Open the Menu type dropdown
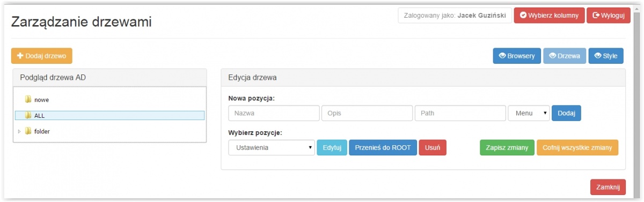Image resolution: width=644 pixels, height=202 pixels. coord(529,113)
